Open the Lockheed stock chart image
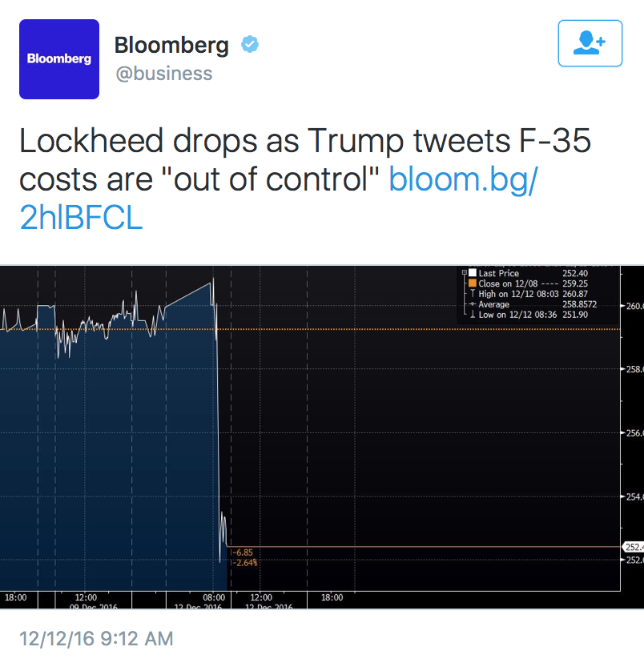 [x=322, y=437]
